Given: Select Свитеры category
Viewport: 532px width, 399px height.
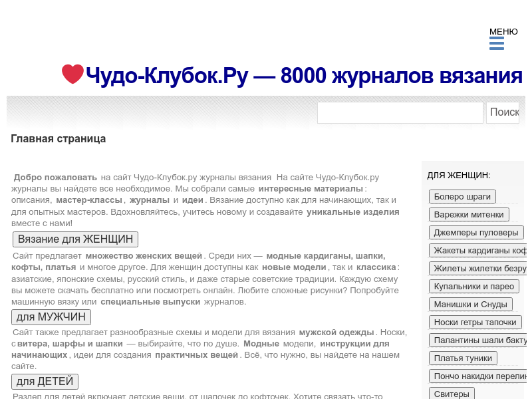Looking at the screenshot, I should coord(452,394).
